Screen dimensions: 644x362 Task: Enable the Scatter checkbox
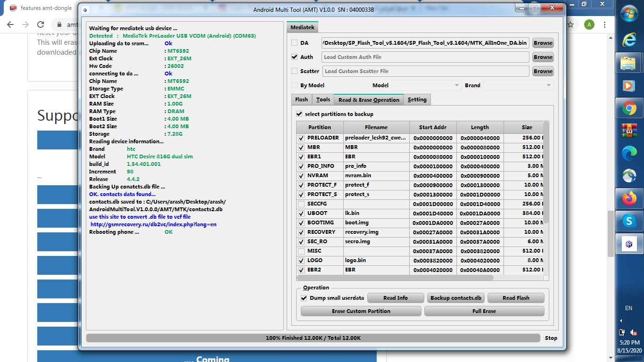tap(295, 71)
